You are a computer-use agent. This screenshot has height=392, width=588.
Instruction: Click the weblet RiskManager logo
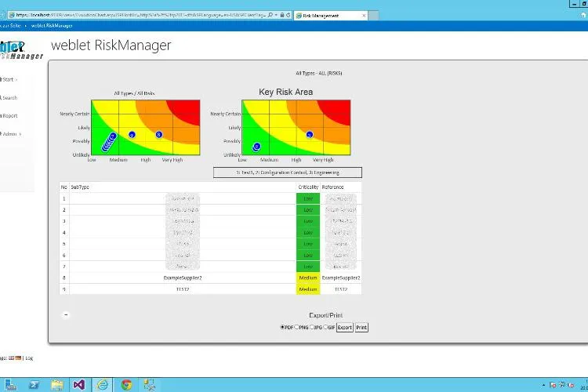[20, 50]
